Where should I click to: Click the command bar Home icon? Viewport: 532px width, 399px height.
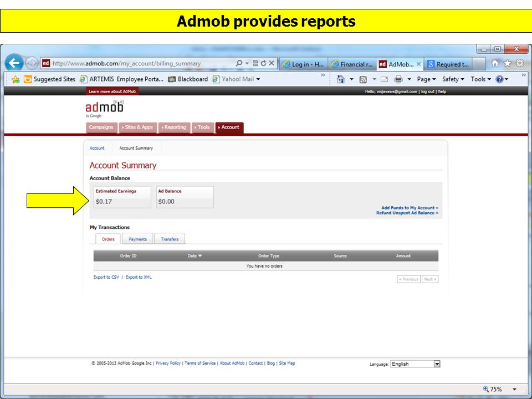coord(341,79)
